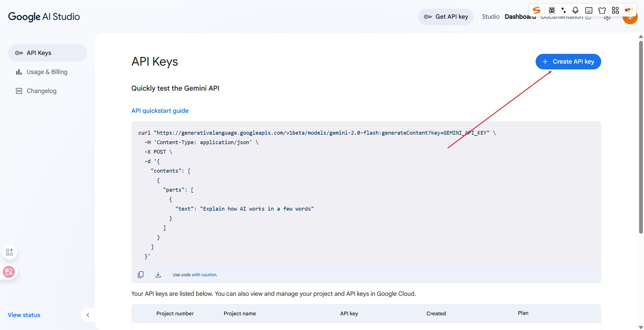Viewport: 644px width, 330px height.
Task: Click the Create API key button
Action: pyautogui.click(x=568, y=62)
